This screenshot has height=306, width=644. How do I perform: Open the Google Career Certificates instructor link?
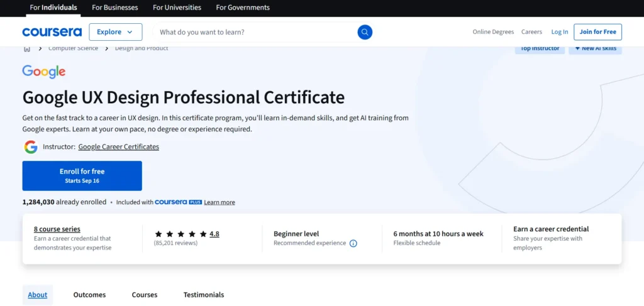[x=118, y=146]
